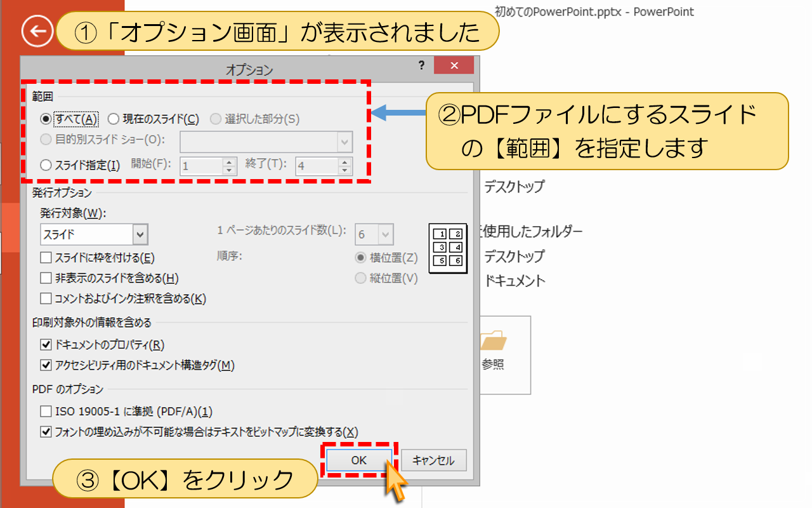This screenshot has width=812, height=508.
Task: Click the six-slide layout preview icon
Action: click(448, 248)
